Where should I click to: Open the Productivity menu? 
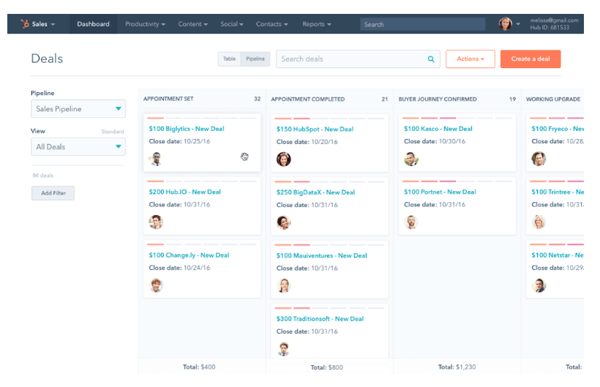coord(145,24)
